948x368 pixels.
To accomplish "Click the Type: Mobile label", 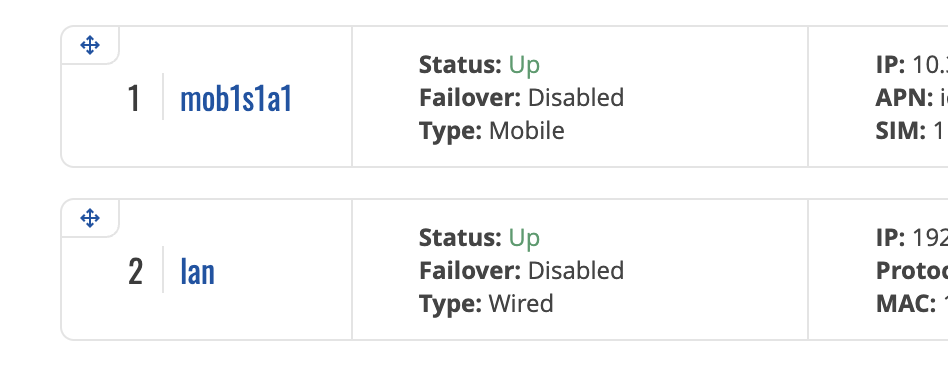I will [492, 131].
